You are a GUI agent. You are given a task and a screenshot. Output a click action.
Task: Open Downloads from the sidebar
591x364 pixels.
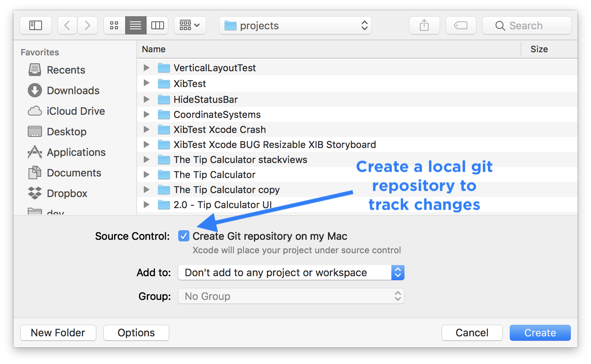pos(73,90)
